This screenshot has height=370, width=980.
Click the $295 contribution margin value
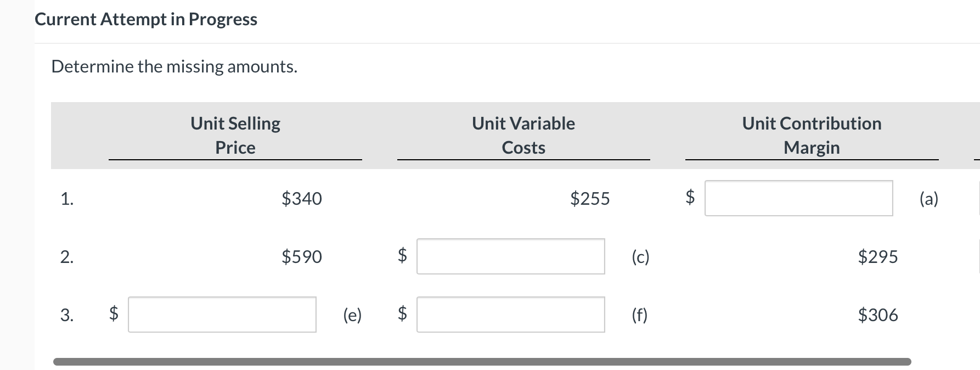[878, 256]
